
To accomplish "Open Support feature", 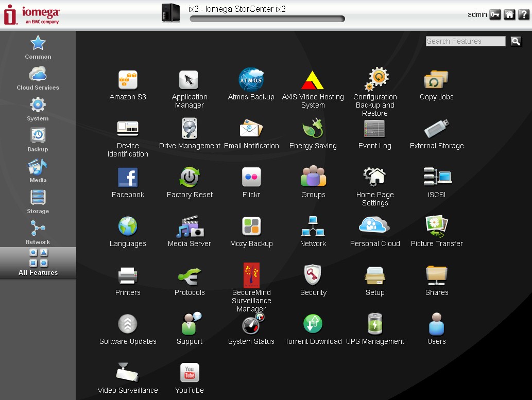I will (190, 328).
